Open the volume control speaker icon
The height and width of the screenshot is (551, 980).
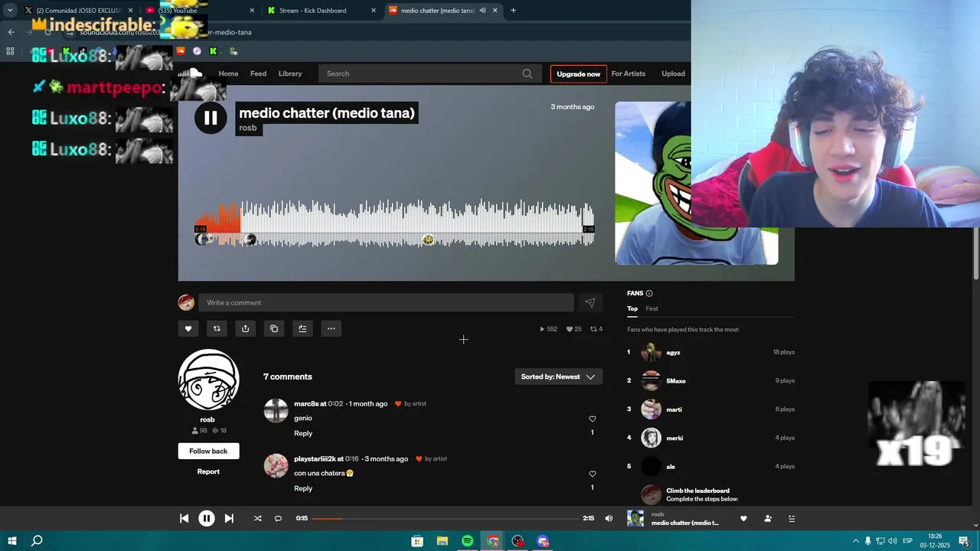point(609,518)
